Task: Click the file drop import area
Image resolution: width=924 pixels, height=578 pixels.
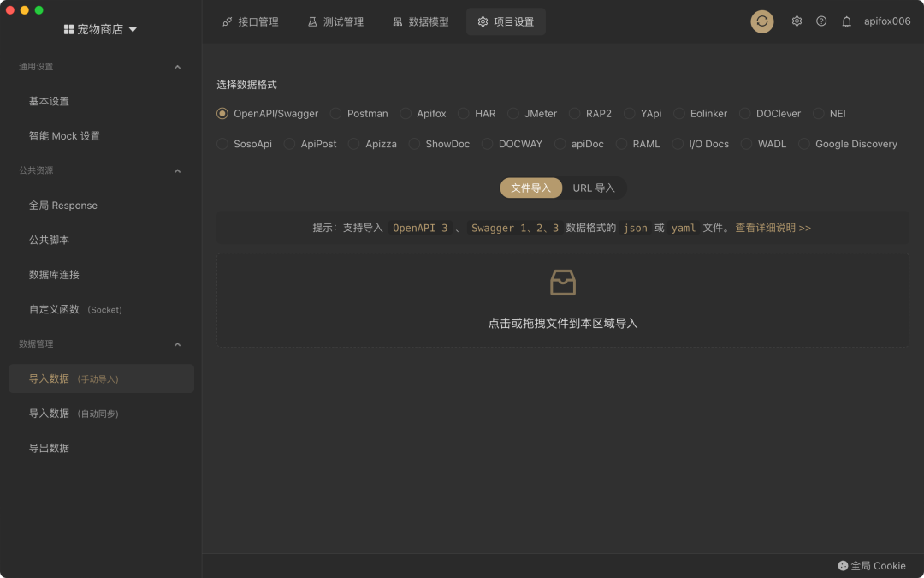Action: click(563, 301)
